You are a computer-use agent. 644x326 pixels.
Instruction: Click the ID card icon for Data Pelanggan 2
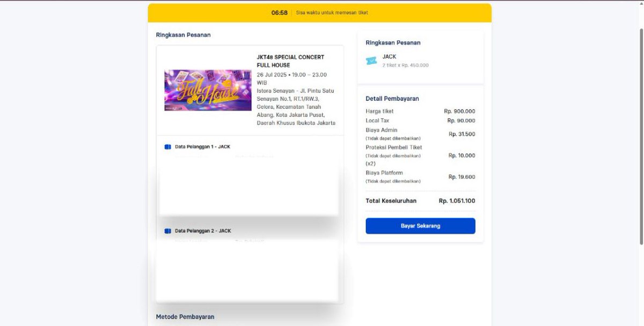coord(167,231)
